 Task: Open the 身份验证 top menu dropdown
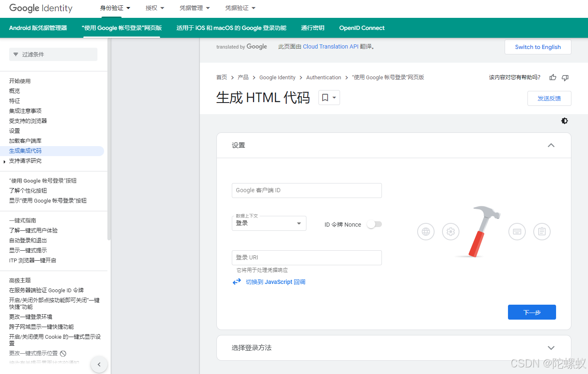(x=115, y=8)
